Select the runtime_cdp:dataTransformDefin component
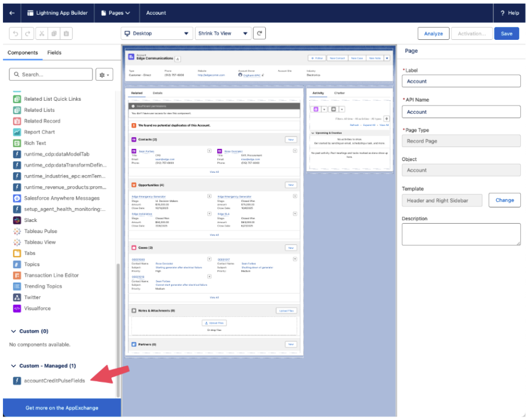The height and width of the screenshot is (420, 528). point(60,165)
